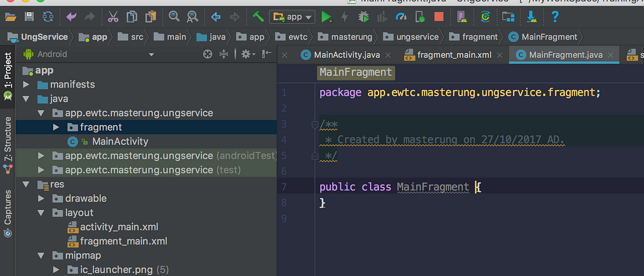644x276 pixels.
Task: Click the Open folder icon
Action: click(10, 17)
